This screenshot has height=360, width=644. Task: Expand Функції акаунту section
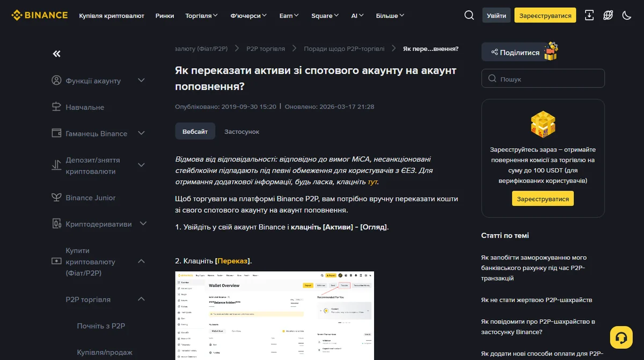click(x=142, y=81)
